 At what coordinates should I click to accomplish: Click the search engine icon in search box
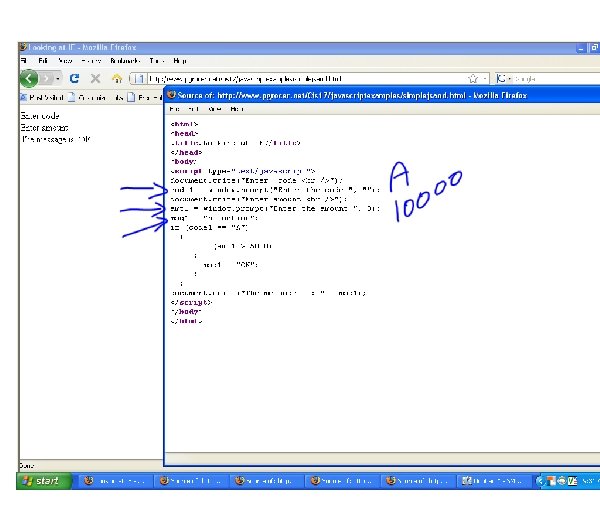pos(501,79)
